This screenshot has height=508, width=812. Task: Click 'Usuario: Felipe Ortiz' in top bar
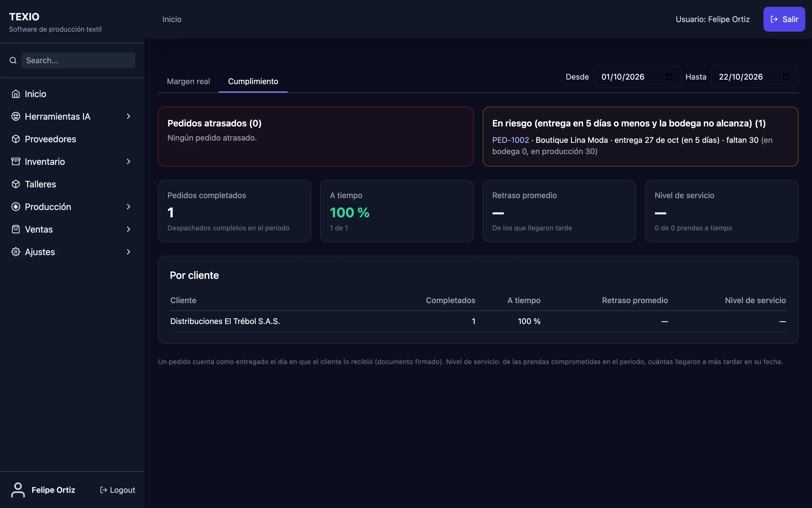pos(712,19)
